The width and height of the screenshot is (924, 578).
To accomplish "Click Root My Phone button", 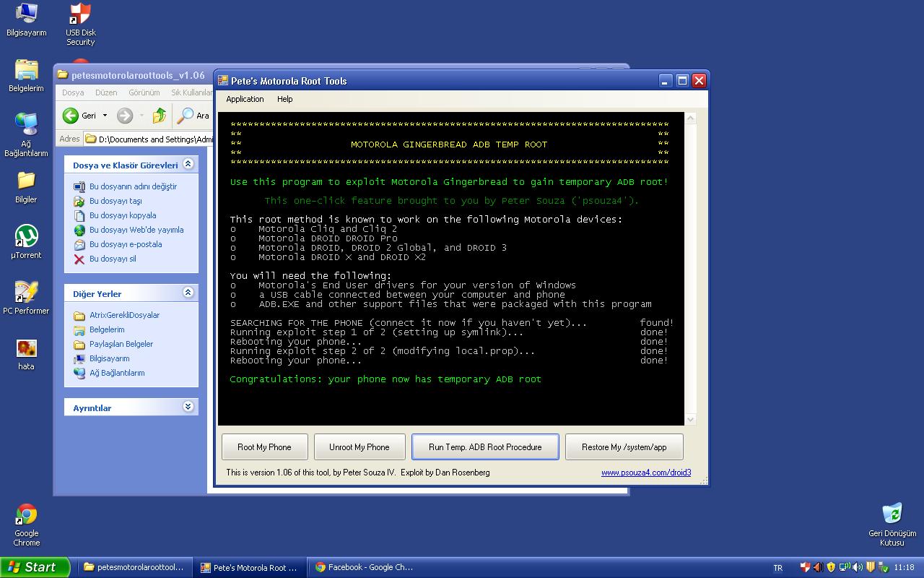I will [x=264, y=447].
